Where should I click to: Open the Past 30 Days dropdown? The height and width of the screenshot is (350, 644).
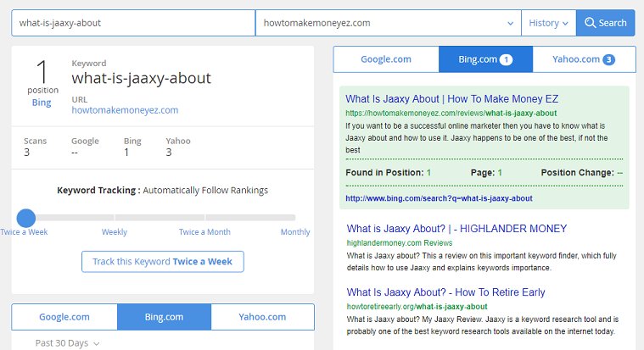point(67,343)
